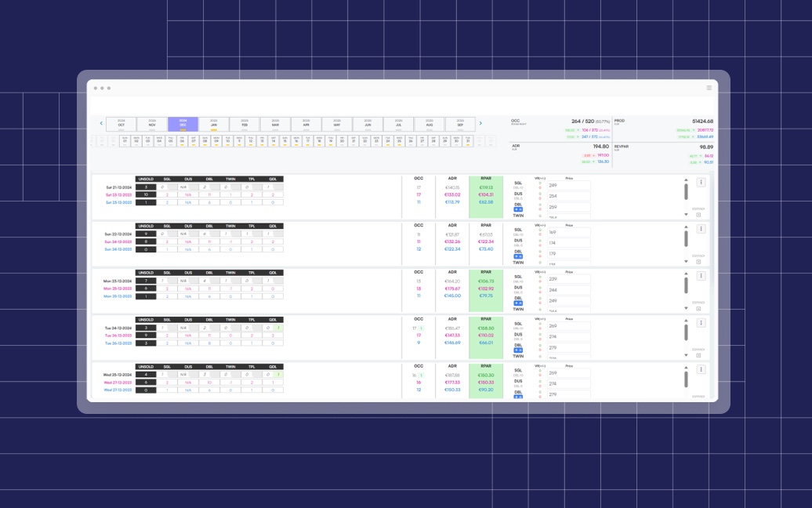Select the JAN 2025 month tab

coord(213,124)
